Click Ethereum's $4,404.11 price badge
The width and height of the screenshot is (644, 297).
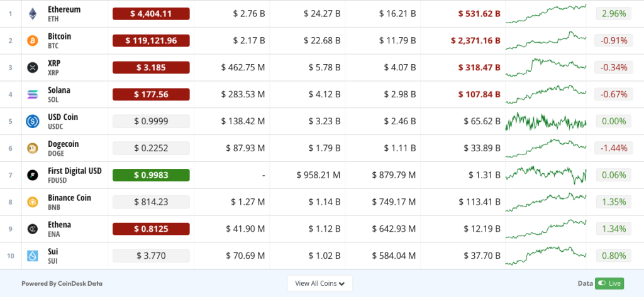click(x=151, y=14)
